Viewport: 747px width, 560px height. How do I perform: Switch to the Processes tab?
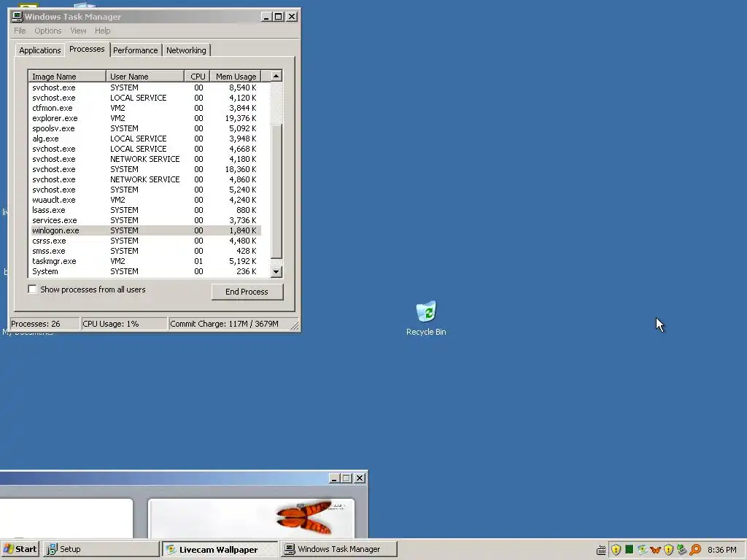click(x=87, y=49)
